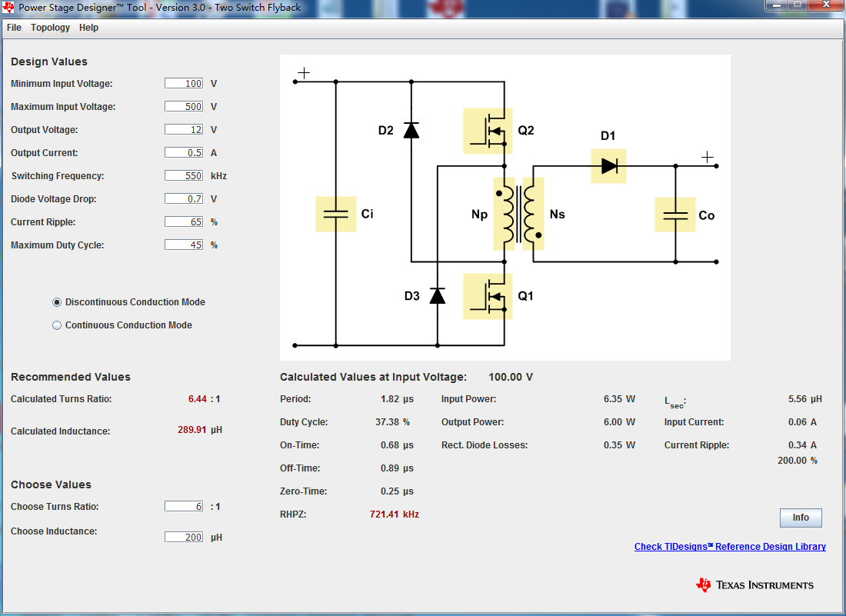Image resolution: width=846 pixels, height=616 pixels.
Task: Click the Current Ripple percent field
Action: 184,221
